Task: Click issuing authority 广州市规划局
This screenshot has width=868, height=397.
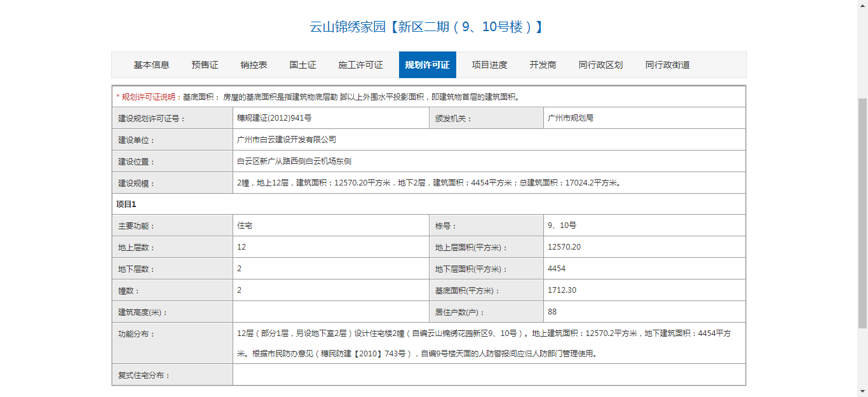Action: tap(571, 118)
